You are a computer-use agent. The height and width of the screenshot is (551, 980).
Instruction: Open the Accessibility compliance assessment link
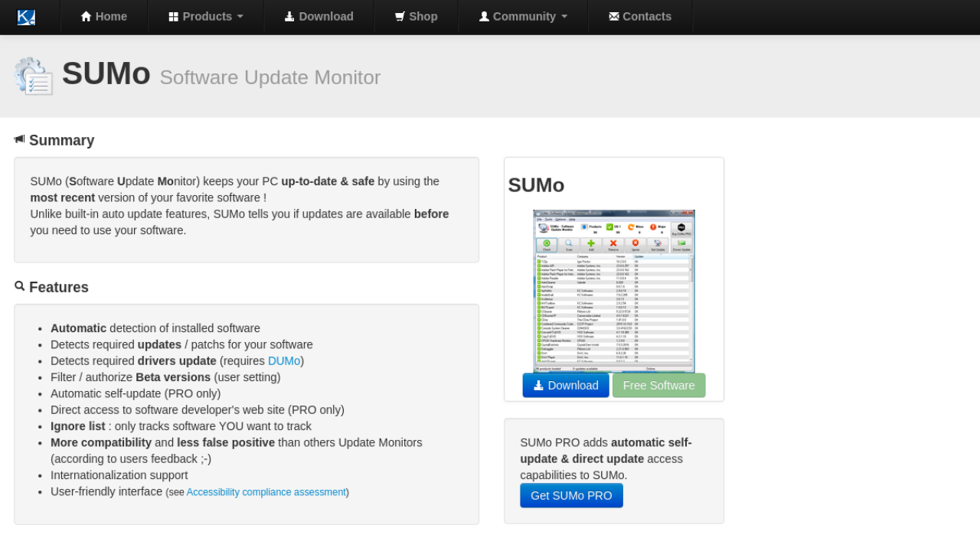coord(266,492)
